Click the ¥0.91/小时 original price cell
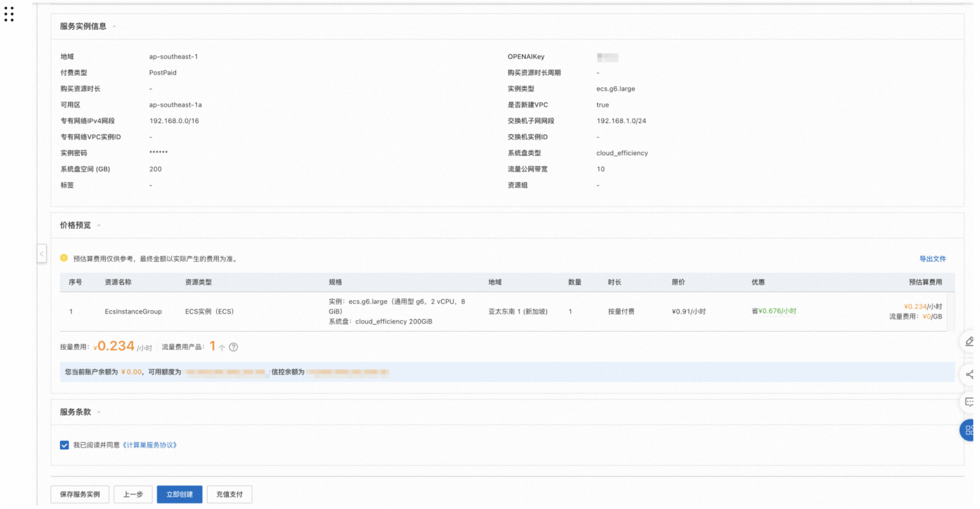Screen dimensions: 980x509 pyautogui.click(x=688, y=312)
